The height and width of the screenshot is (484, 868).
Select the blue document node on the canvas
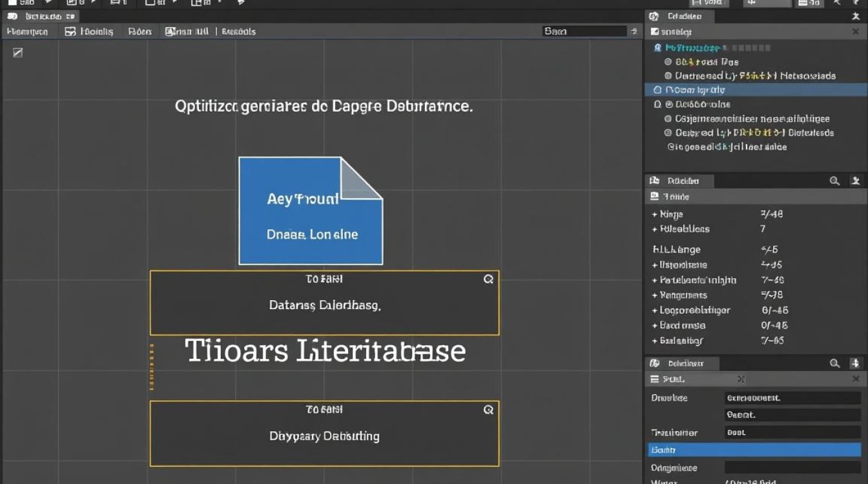(x=311, y=211)
